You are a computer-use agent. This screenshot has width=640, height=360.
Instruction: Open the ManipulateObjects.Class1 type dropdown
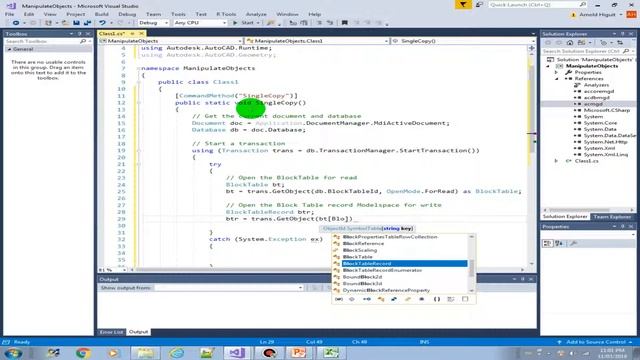click(x=317, y=41)
